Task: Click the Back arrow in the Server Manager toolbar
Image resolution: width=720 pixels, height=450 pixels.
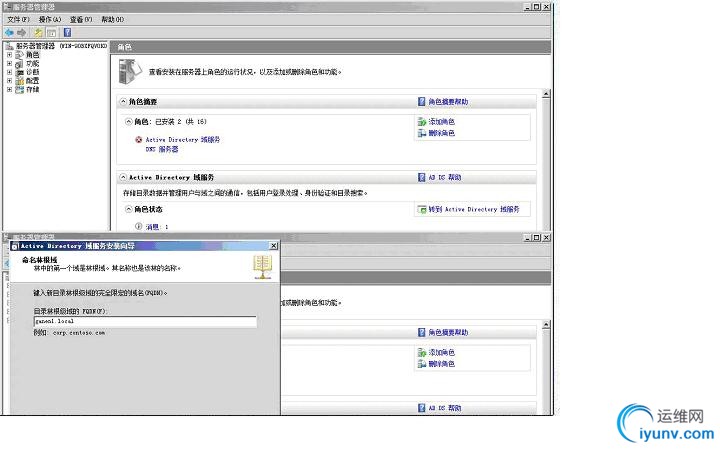Action: 9,33
